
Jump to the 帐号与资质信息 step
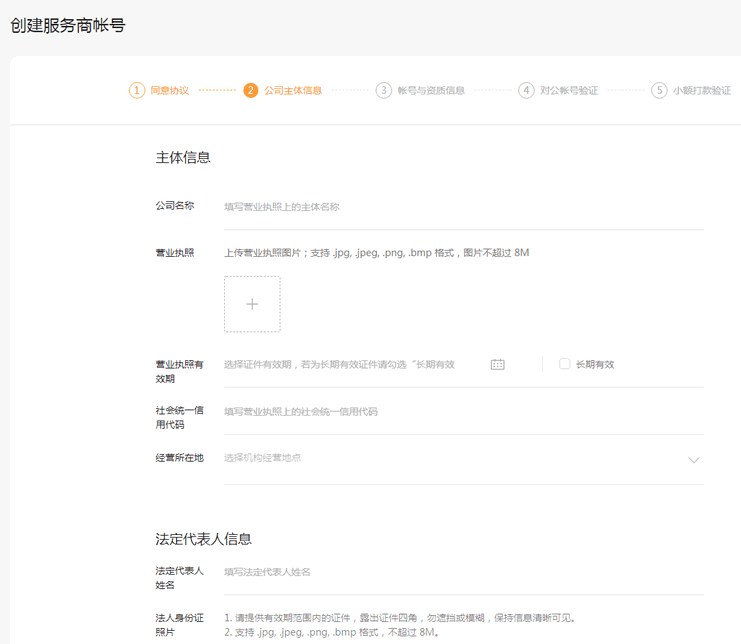pos(431,91)
